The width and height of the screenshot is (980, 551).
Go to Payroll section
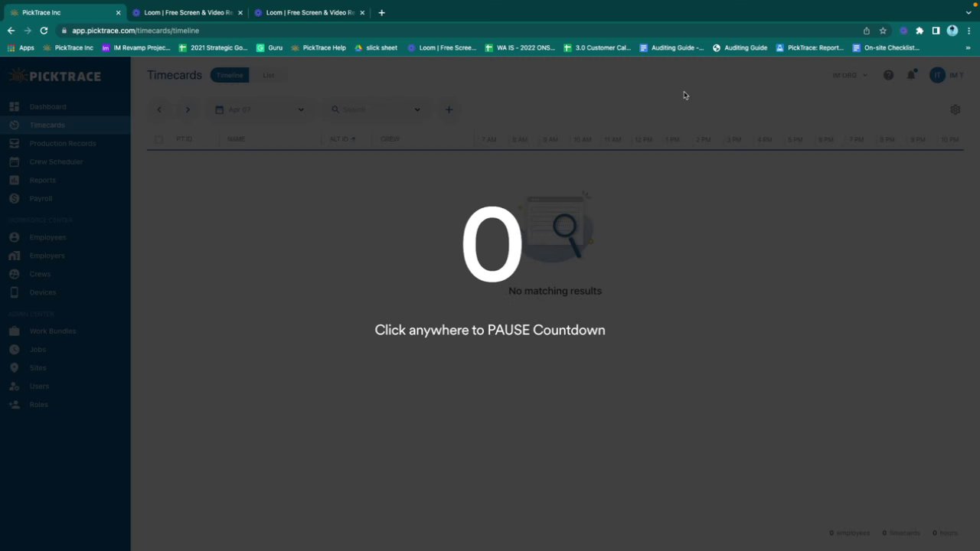tap(41, 198)
